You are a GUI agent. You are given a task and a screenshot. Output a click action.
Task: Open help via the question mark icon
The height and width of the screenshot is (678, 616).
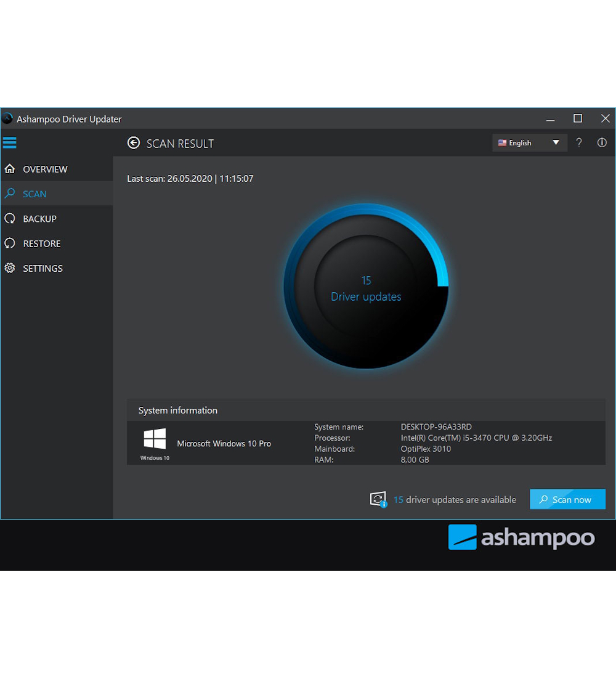click(578, 143)
